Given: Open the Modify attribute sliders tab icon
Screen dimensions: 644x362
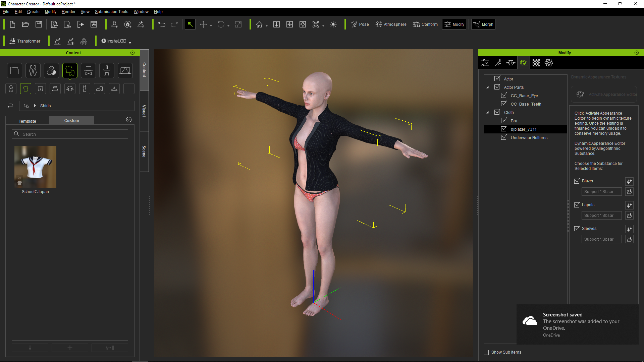Looking at the screenshot, I should click(485, 63).
